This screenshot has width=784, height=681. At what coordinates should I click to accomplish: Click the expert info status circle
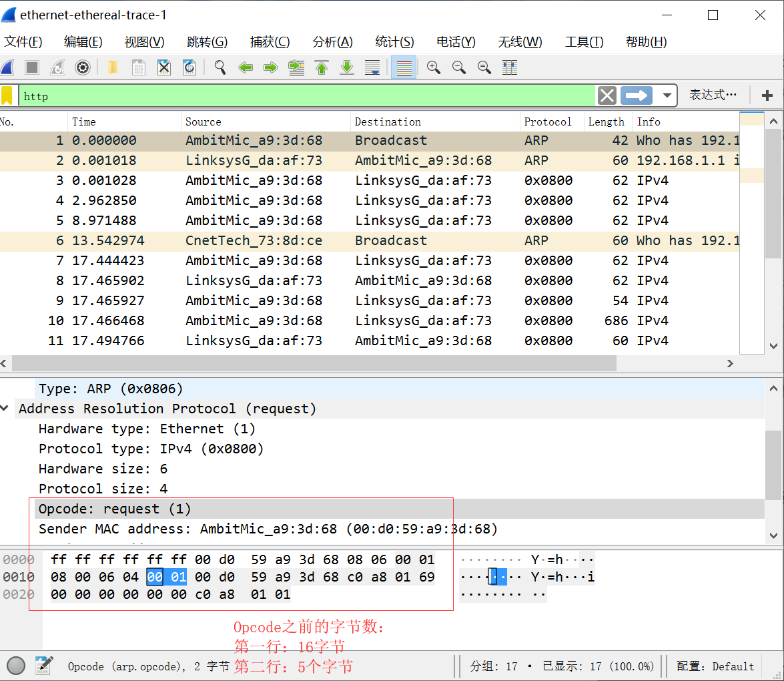coord(16,666)
